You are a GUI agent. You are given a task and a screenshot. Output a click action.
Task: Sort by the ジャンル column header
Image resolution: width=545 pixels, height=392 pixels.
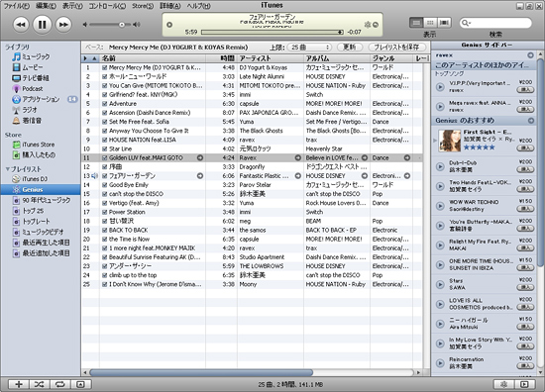pos(392,58)
